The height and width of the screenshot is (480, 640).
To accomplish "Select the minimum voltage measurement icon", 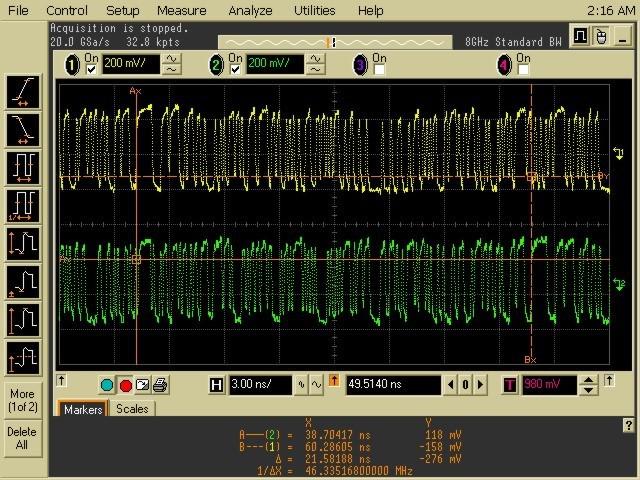I will click(x=23, y=282).
